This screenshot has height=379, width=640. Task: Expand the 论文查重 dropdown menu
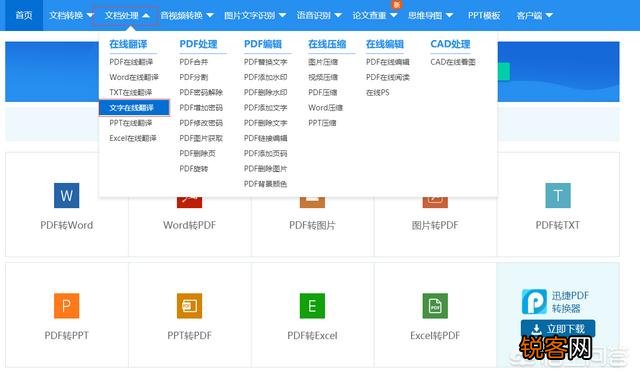375,16
